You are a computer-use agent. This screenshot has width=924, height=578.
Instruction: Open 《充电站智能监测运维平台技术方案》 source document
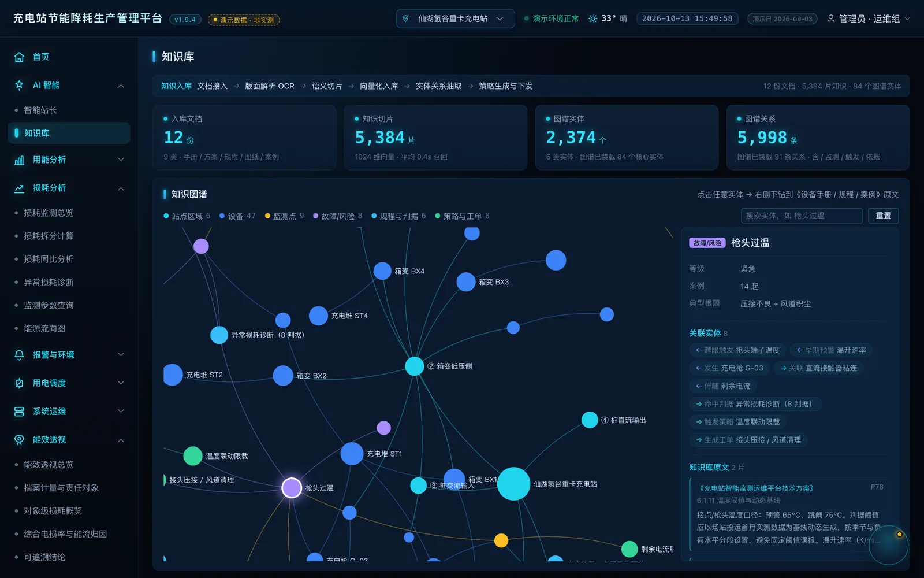(x=757, y=488)
